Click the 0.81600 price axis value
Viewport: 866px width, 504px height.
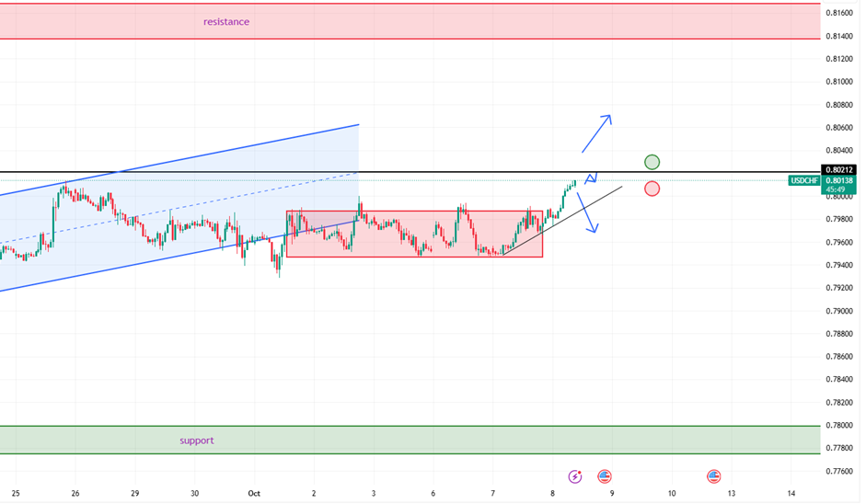[x=837, y=13]
